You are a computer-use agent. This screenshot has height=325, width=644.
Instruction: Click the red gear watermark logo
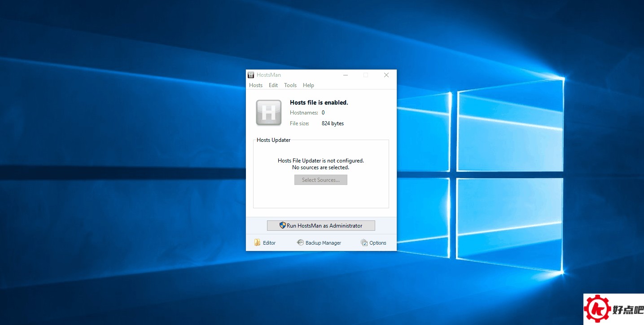(597, 309)
